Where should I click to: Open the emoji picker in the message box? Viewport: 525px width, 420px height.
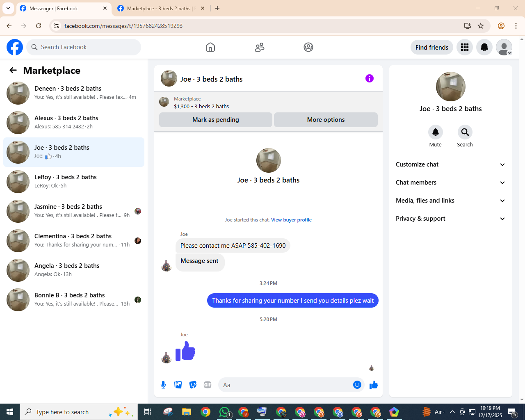[x=357, y=385]
